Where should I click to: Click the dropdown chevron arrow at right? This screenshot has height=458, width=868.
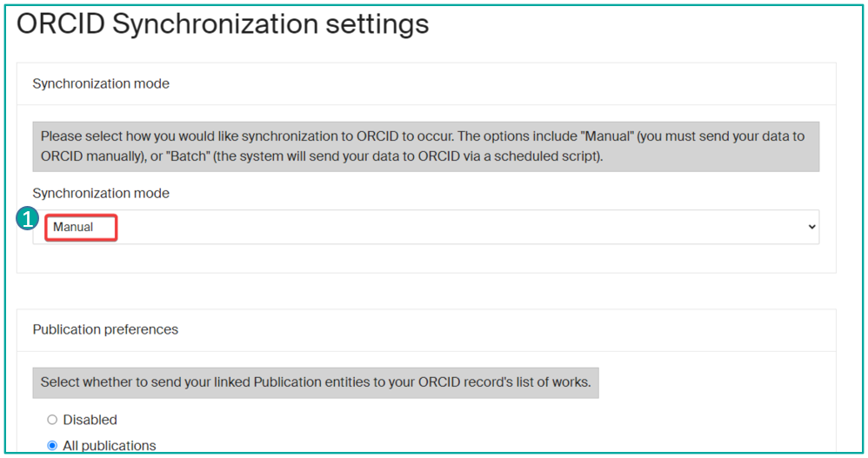coord(811,227)
